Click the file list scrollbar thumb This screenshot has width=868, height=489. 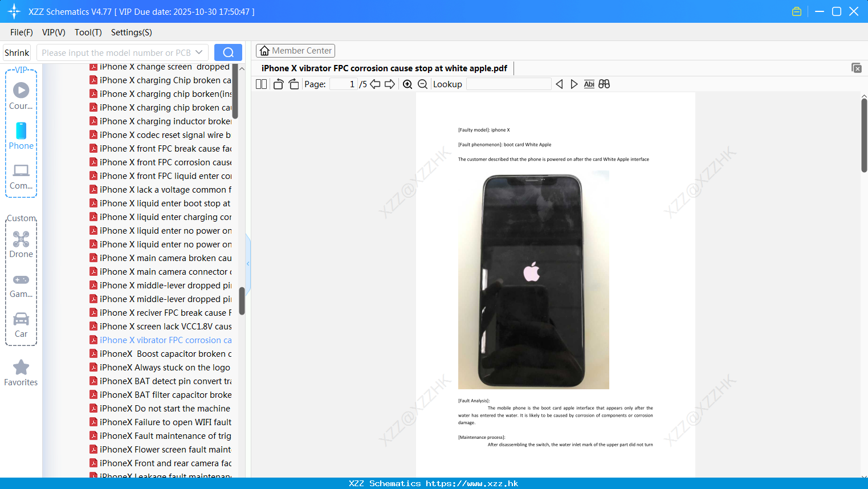coord(242,301)
